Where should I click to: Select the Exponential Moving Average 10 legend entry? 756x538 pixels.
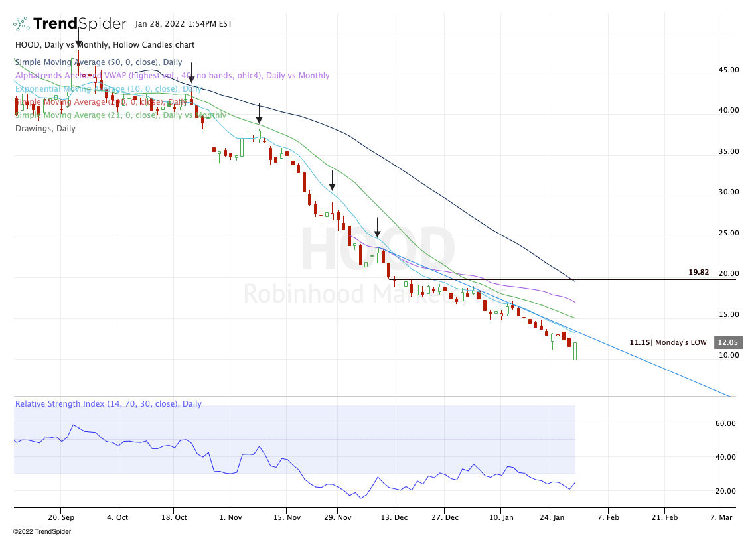click(x=108, y=89)
